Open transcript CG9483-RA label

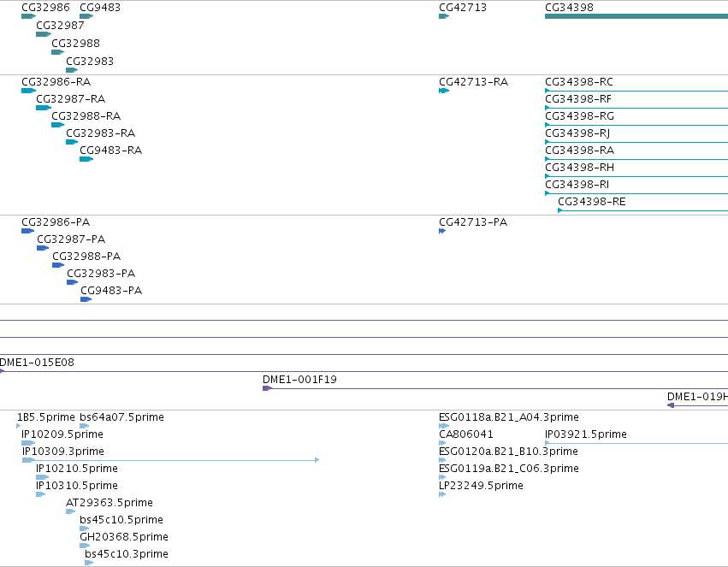tap(111, 151)
